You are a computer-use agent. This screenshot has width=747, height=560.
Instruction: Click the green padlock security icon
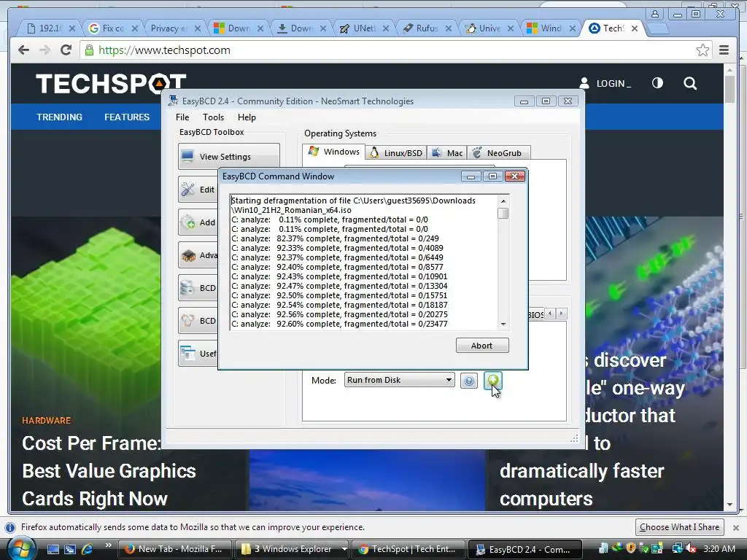click(89, 50)
